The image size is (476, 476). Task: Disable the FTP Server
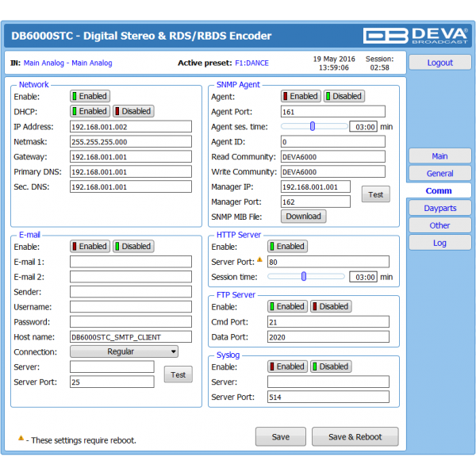tap(331, 306)
